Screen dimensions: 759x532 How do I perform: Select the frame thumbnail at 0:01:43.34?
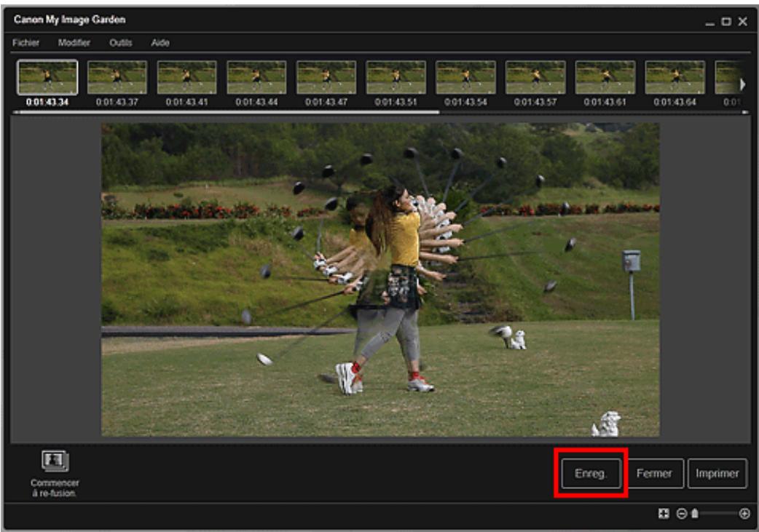[47, 77]
